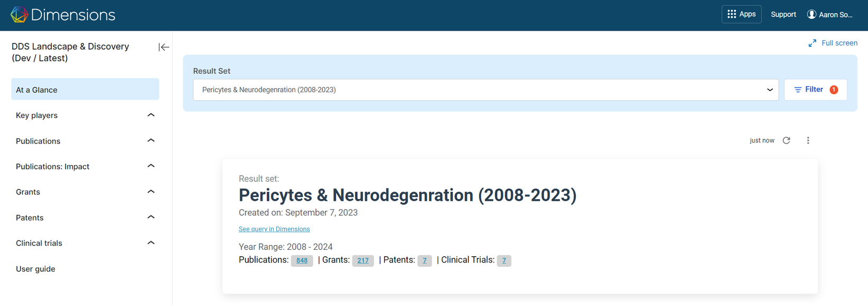Viewport: 868px width, 305px height.
Task: Collapse the sidebar with the arrow icon
Action: click(x=164, y=47)
